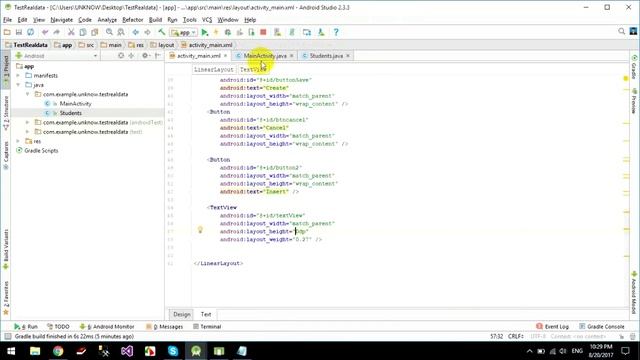Screen dimensions: 640x360
Task: Click the red Stop button
Action: [263, 32]
